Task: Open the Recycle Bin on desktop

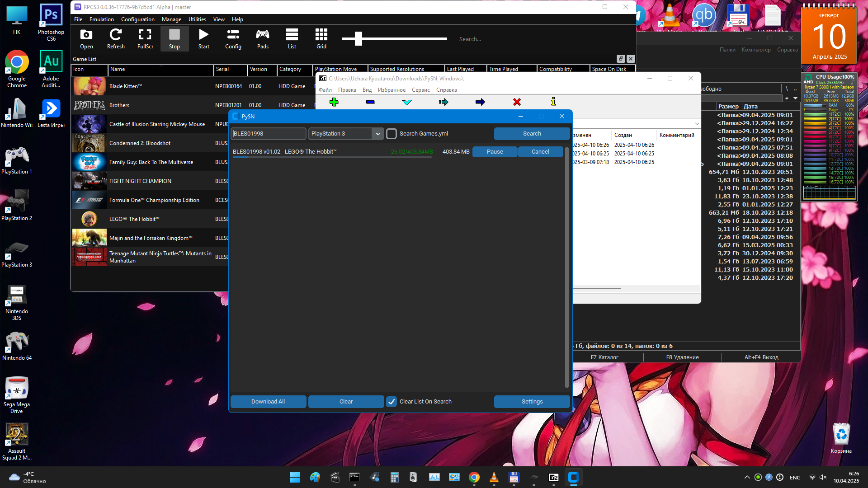Action: pyautogui.click(x=841, y=438)
